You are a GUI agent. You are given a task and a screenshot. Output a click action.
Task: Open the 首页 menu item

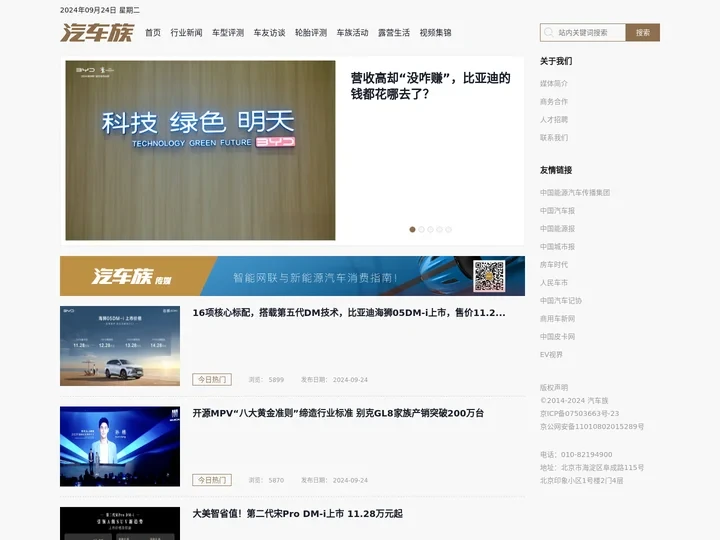coord(153,33)
